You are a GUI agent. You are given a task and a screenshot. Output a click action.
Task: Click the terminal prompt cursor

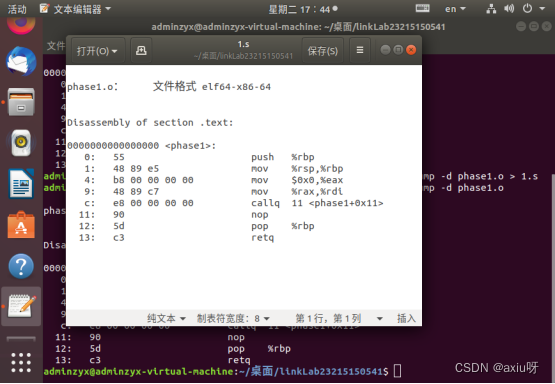pyautogui.click(x=397, y=371)
